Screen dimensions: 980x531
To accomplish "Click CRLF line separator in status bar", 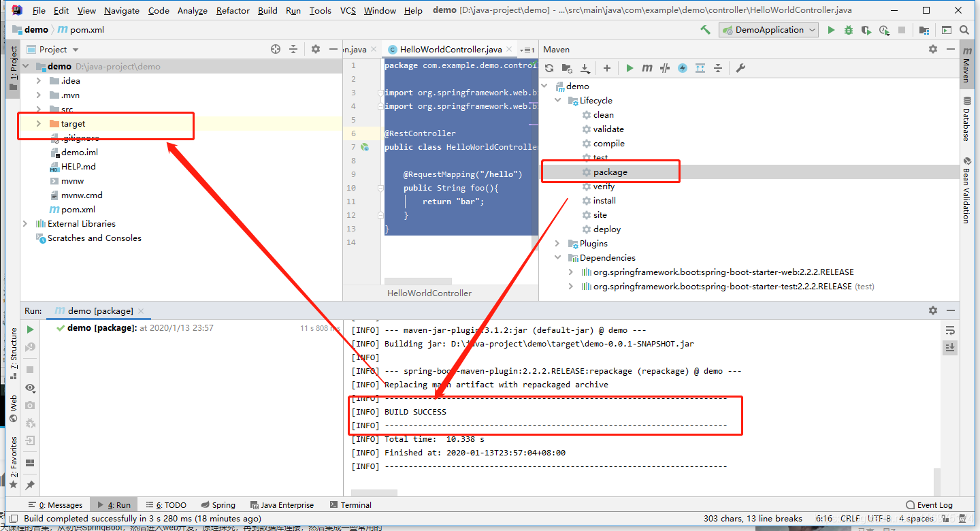I will click(x=850, y=519).
